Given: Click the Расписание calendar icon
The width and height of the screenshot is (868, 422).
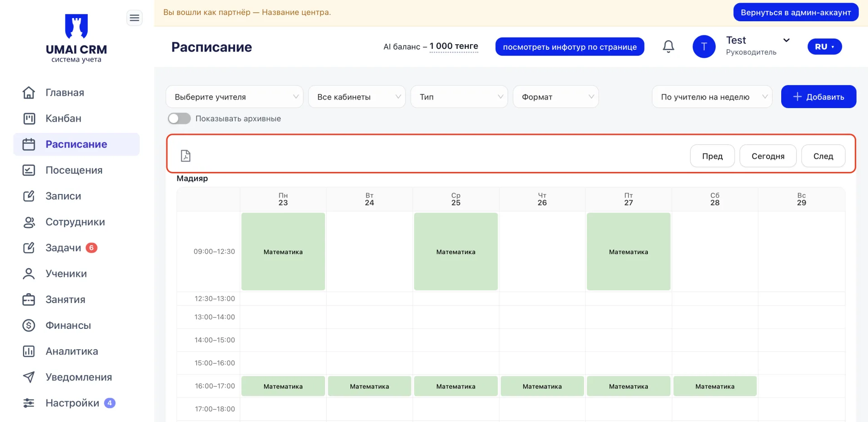Looking at the screenshot, I should [x=29, y=144].
